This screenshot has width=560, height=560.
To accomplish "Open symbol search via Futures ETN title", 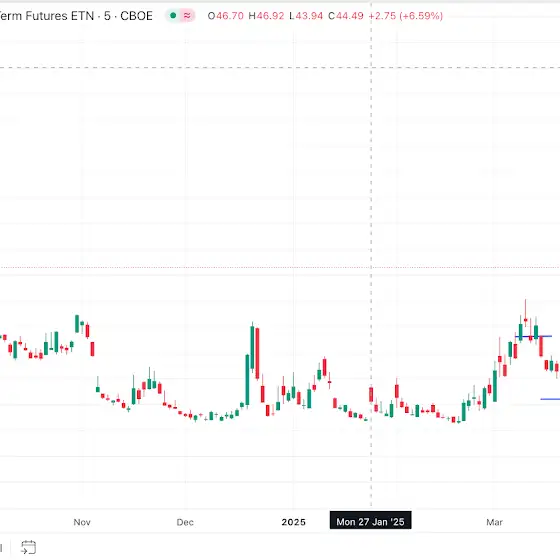I will [x=76, y=16].
